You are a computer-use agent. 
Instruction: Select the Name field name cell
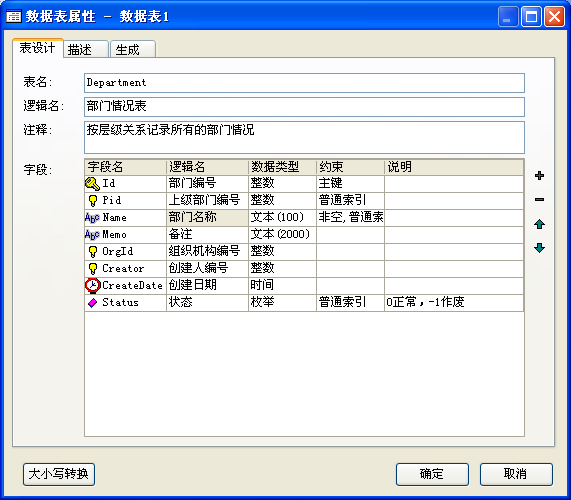pyautogui.click(x=126, y=218)
